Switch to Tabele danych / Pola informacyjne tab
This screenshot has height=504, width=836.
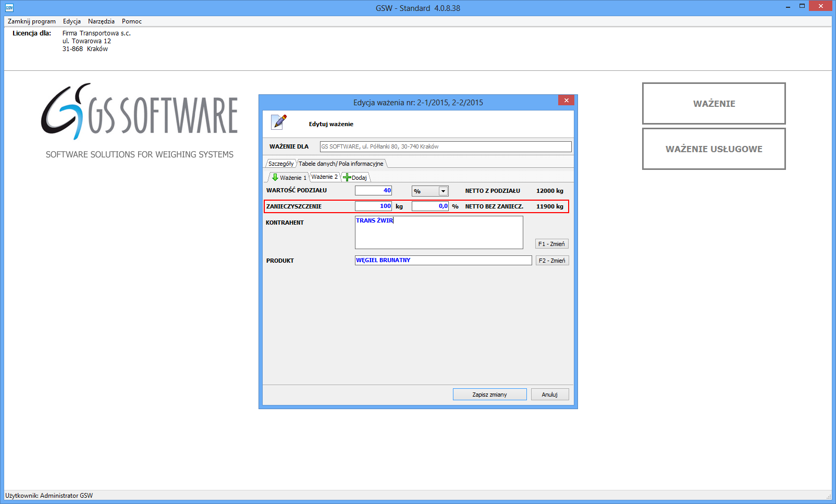pyautogui.click(x=341, y=164)
